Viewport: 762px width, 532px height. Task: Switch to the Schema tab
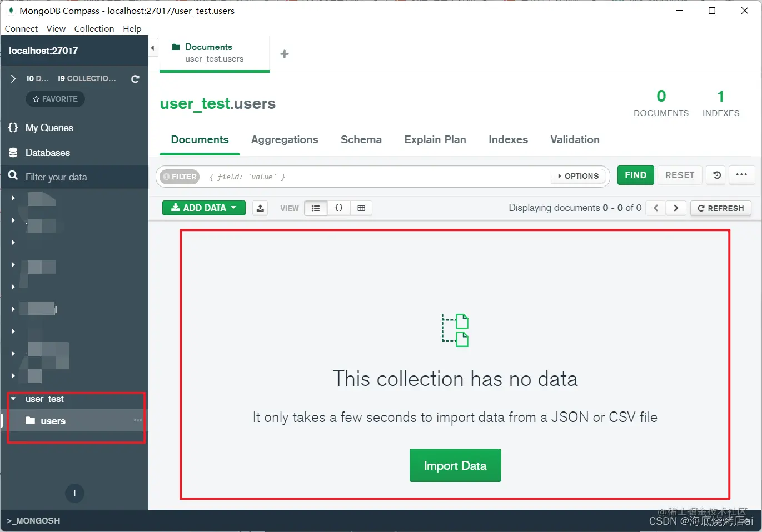(x=361, y=140)
